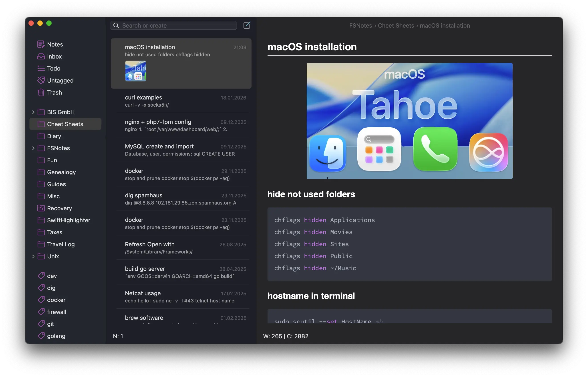Click the Trash bin icon
This screenshot has width=588, height=377.
(41, 93)
